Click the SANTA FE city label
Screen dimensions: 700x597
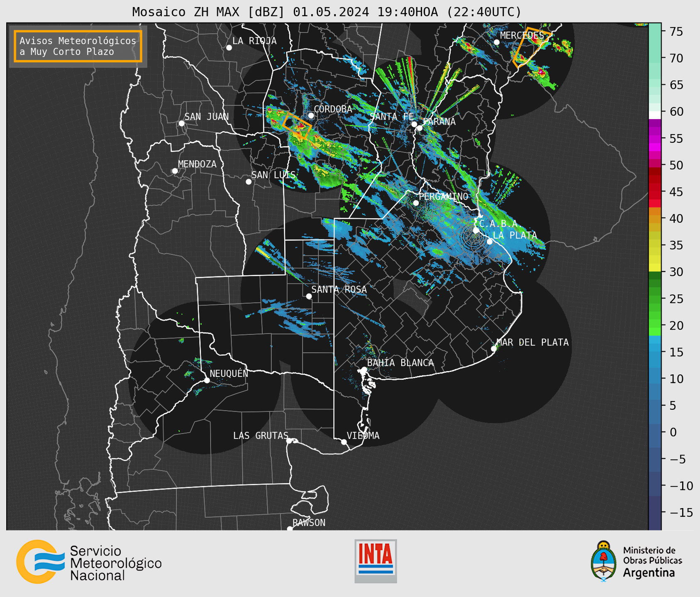392,117
